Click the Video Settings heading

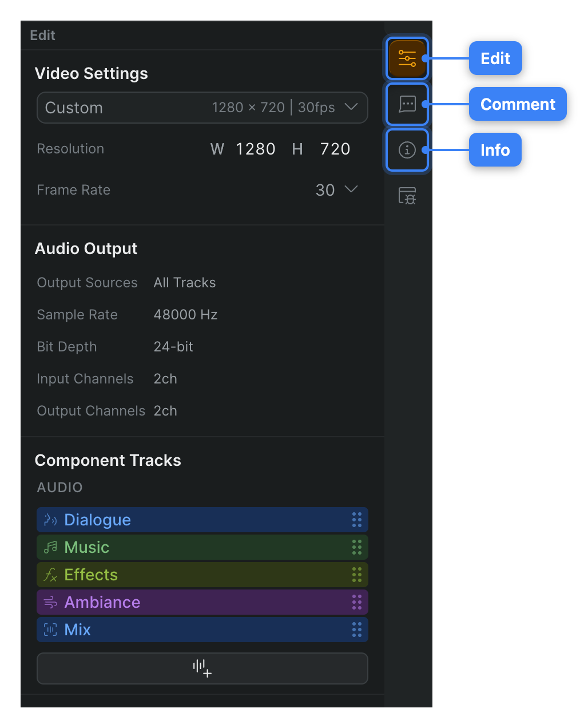tap(92, 73)
